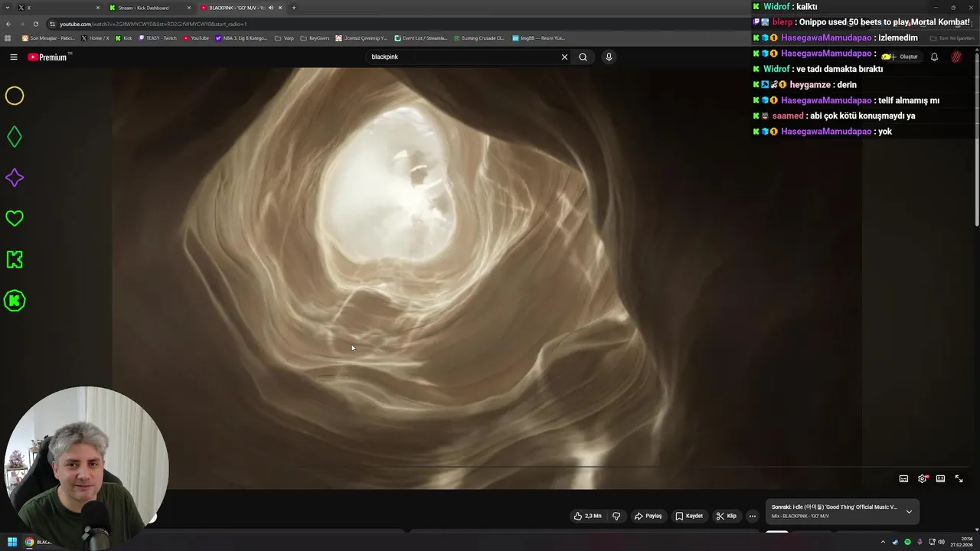Close the Stream - Kick Dashboard tab
The width and height of the screenshot is (980, 551).
coord(189,8)
